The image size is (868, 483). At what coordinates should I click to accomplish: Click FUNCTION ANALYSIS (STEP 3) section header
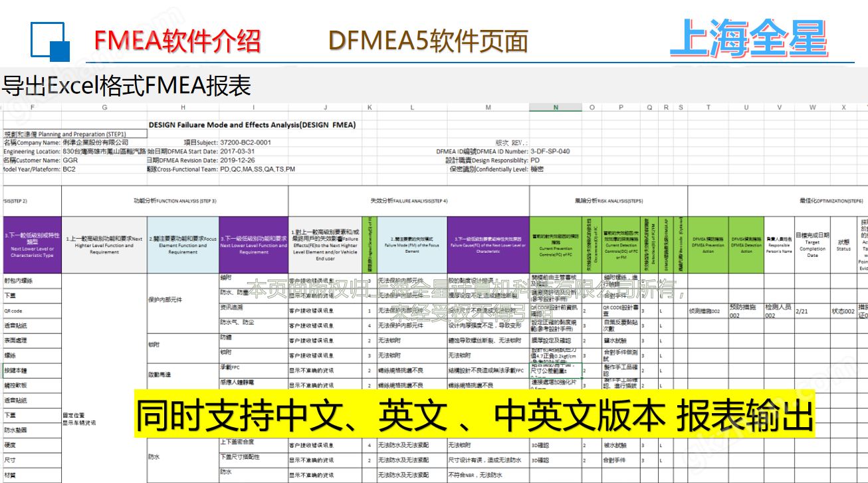(x=175, y=200)
